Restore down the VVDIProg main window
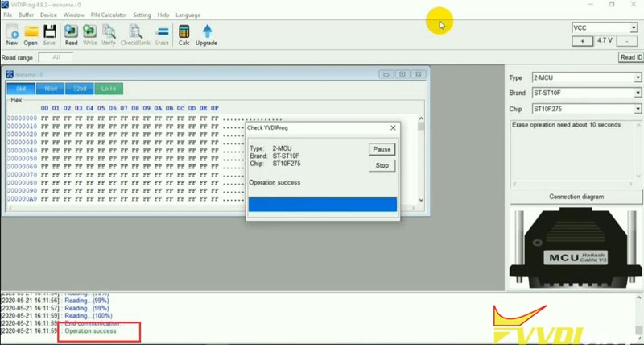The height and width of the screenshot is (345, 644). 612,5
